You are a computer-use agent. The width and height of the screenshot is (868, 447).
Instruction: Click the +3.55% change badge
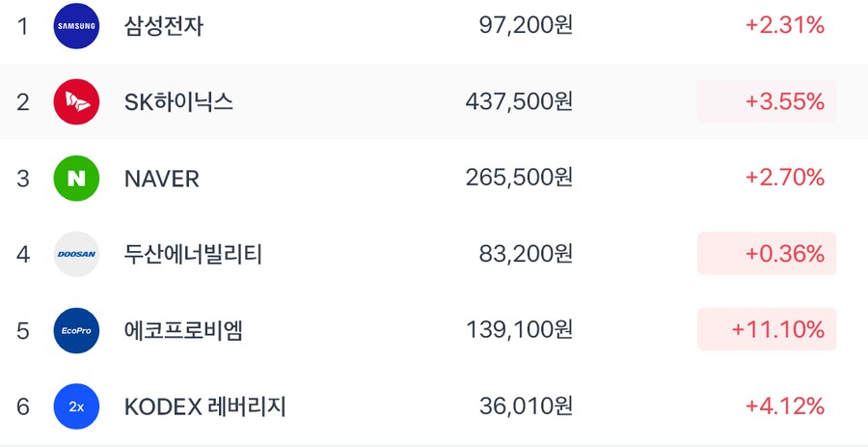767,101
